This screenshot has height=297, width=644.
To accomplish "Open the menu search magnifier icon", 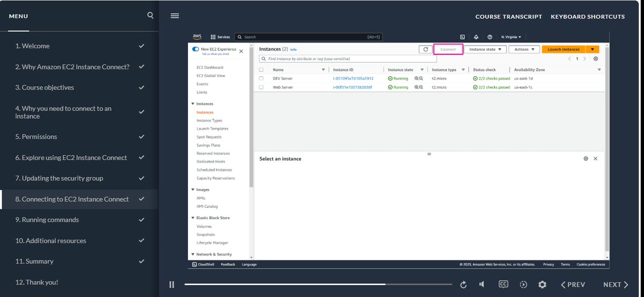I will point(150,16).
